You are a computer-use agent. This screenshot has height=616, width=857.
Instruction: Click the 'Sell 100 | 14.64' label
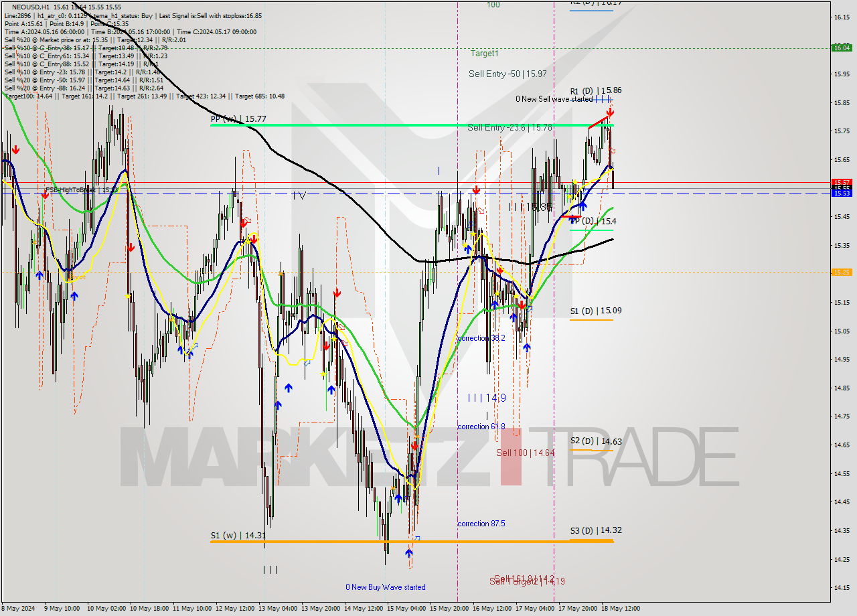(526, 453)
